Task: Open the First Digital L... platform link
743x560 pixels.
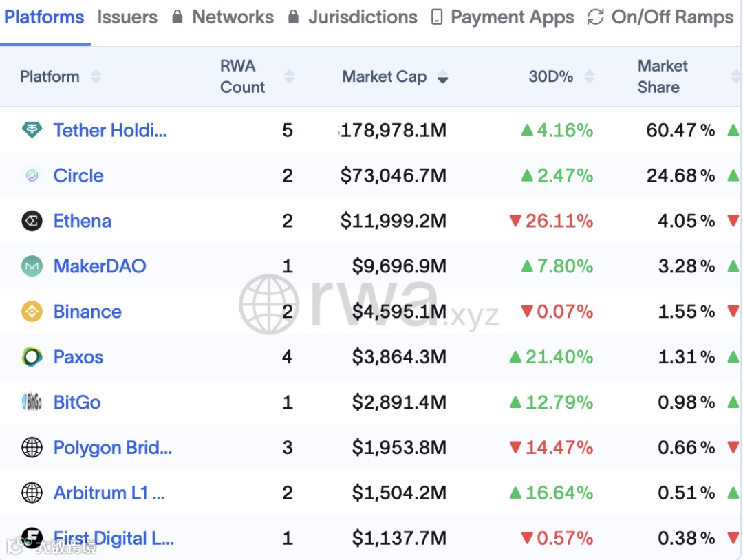Action: click(x=114, y=539)
